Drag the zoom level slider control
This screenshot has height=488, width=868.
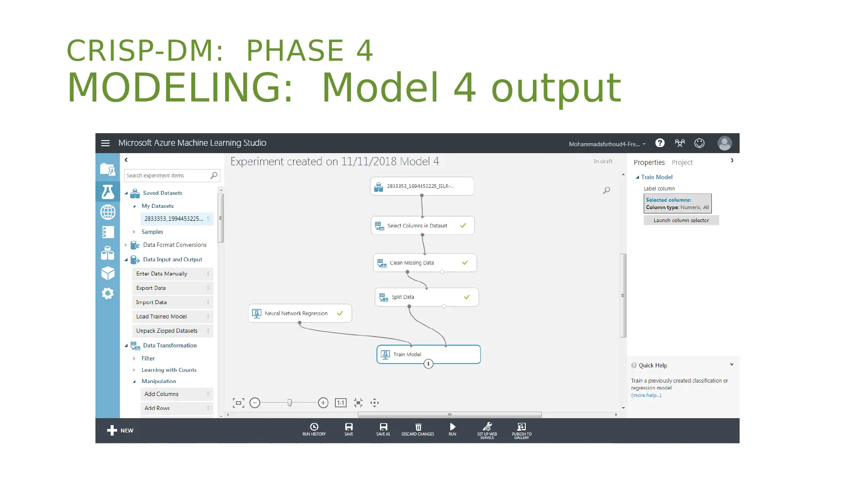coord(288,403)
